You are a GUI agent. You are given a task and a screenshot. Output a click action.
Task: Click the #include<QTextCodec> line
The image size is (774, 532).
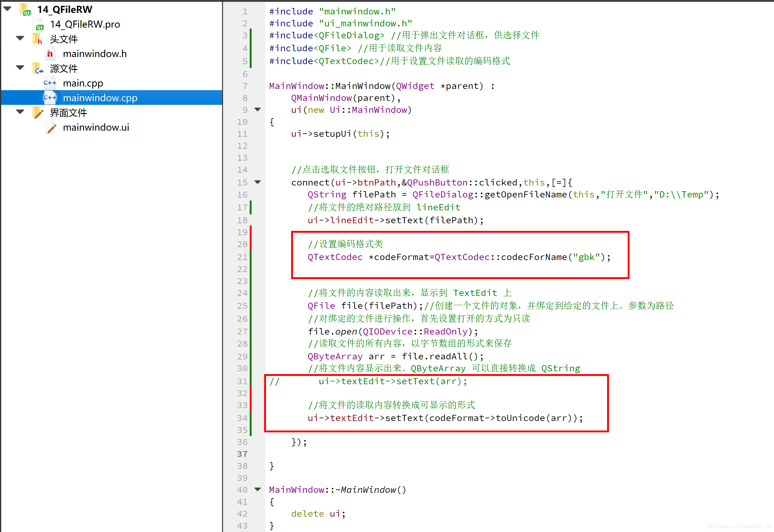point(390,61)
